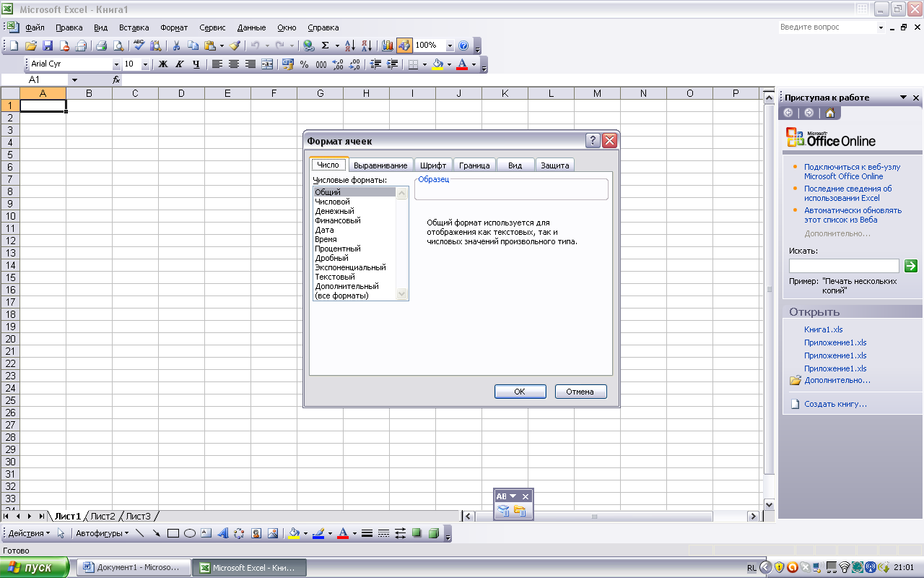Viewport: 924px width, 578px height.
Task: Create a new workbook via toolbar icon
Action: tap(14, 46)
